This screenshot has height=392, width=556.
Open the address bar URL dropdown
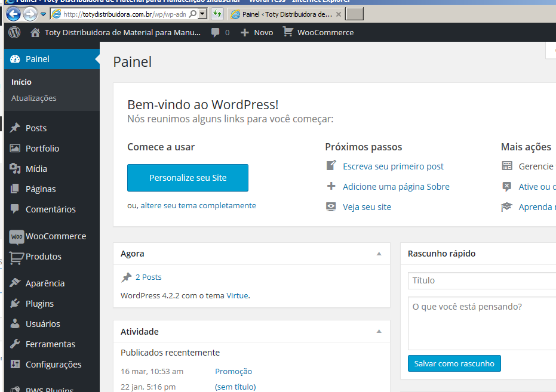202,14
